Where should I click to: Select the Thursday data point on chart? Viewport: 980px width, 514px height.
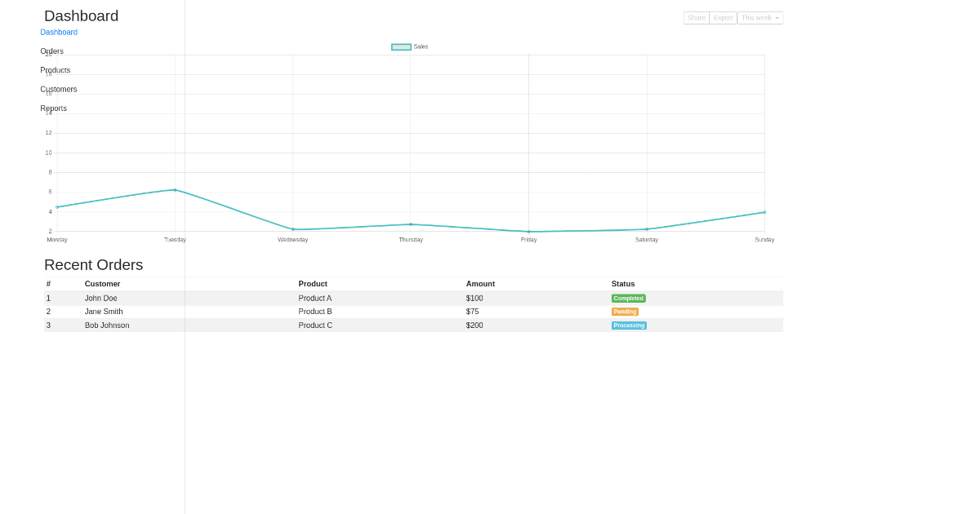[411, 224]
